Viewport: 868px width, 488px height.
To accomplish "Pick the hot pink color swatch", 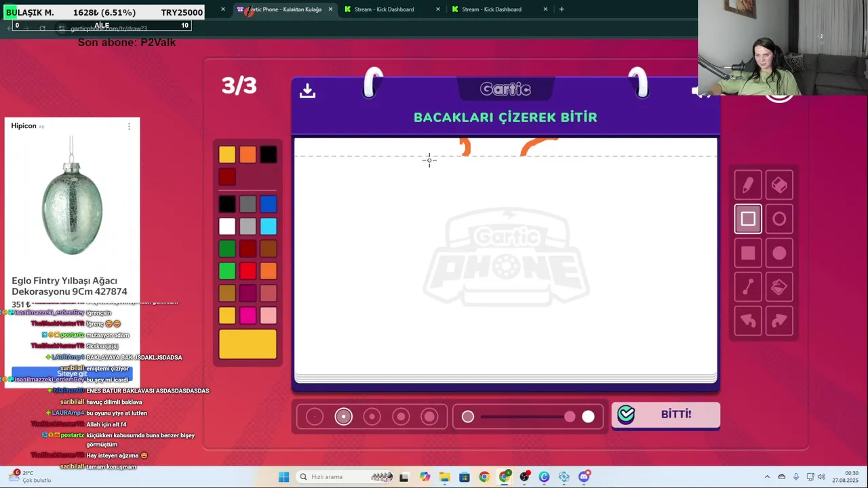I will 248,315.
